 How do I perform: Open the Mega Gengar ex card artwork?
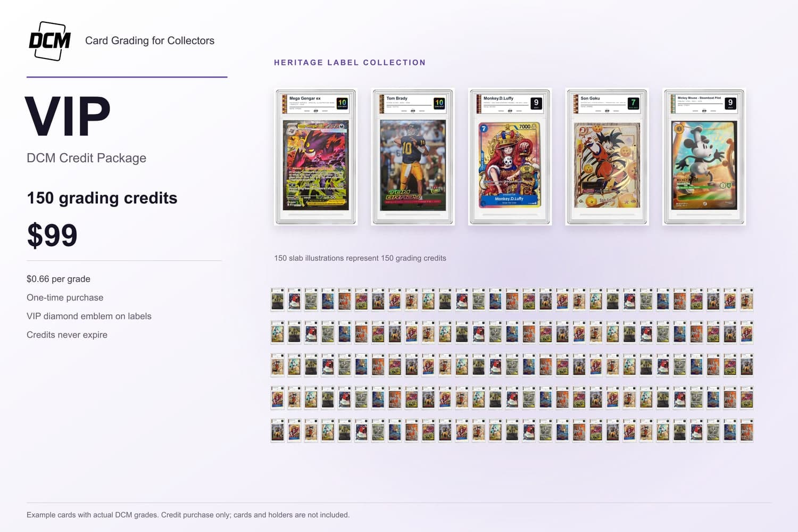[315, 165]
